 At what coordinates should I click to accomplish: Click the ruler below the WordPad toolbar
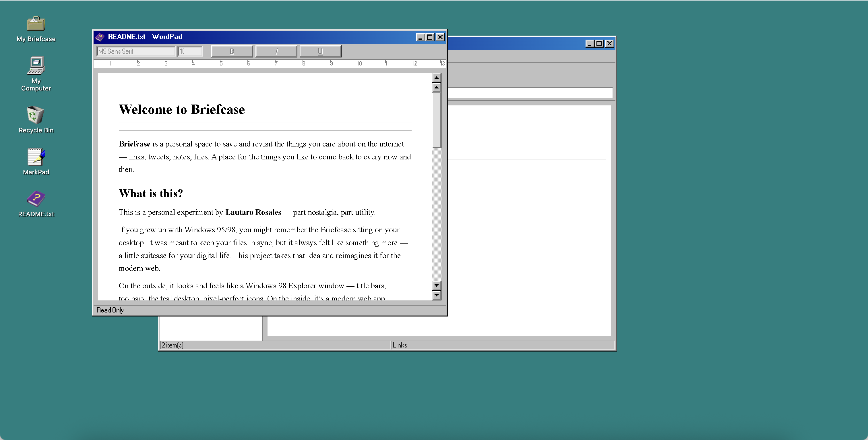(270, 63)
